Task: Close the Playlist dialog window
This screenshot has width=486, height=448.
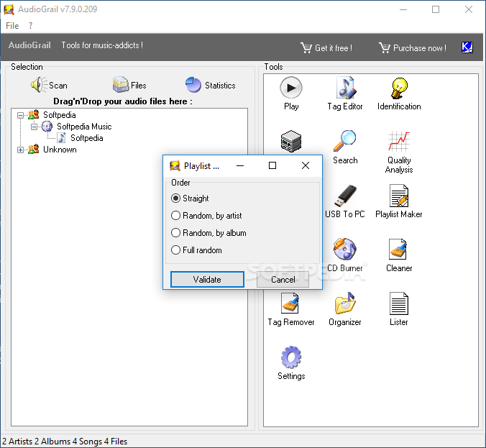Action: [306, 165]
